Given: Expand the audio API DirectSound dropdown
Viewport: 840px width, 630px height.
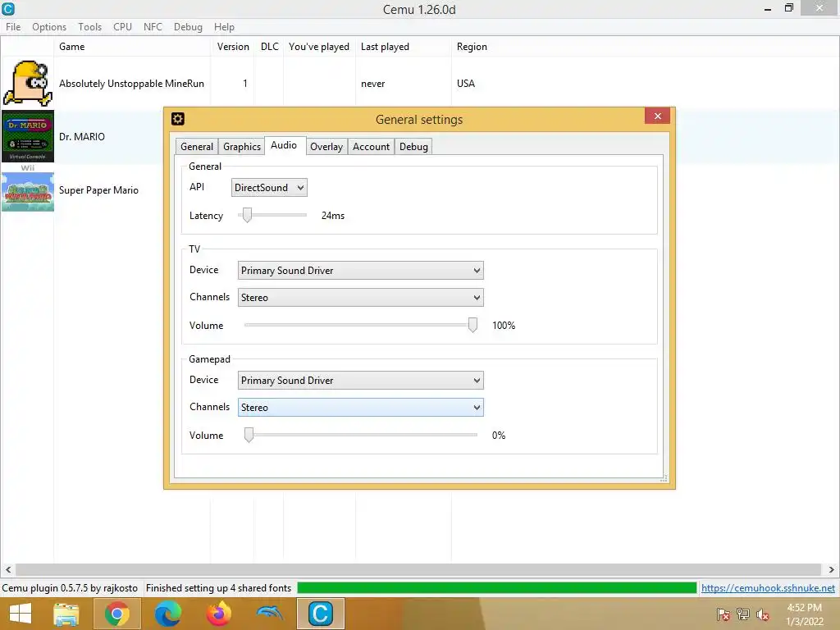Looking at the screenshot, I should [269, 188].
